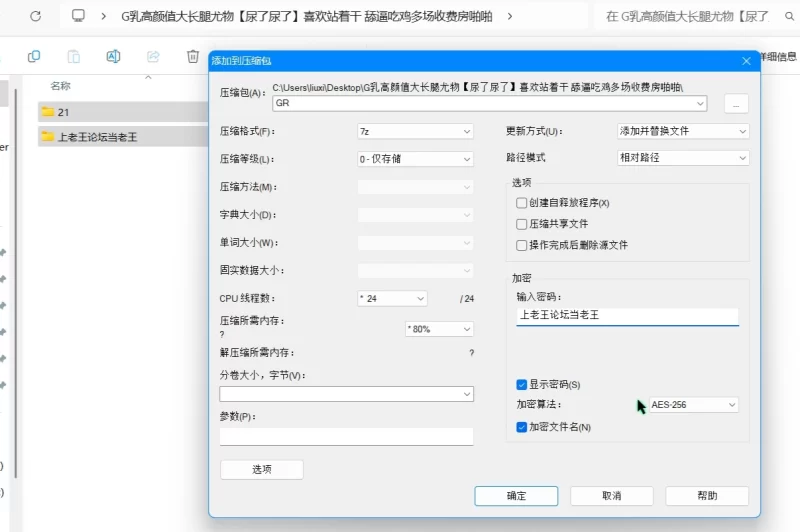Click the browse "..." button for archive path

coord(736,104)
